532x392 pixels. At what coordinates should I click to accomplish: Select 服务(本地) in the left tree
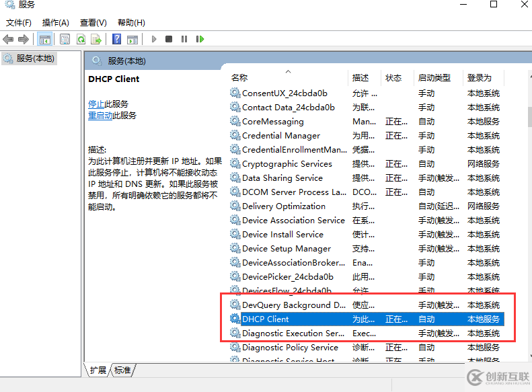(29, 58)
